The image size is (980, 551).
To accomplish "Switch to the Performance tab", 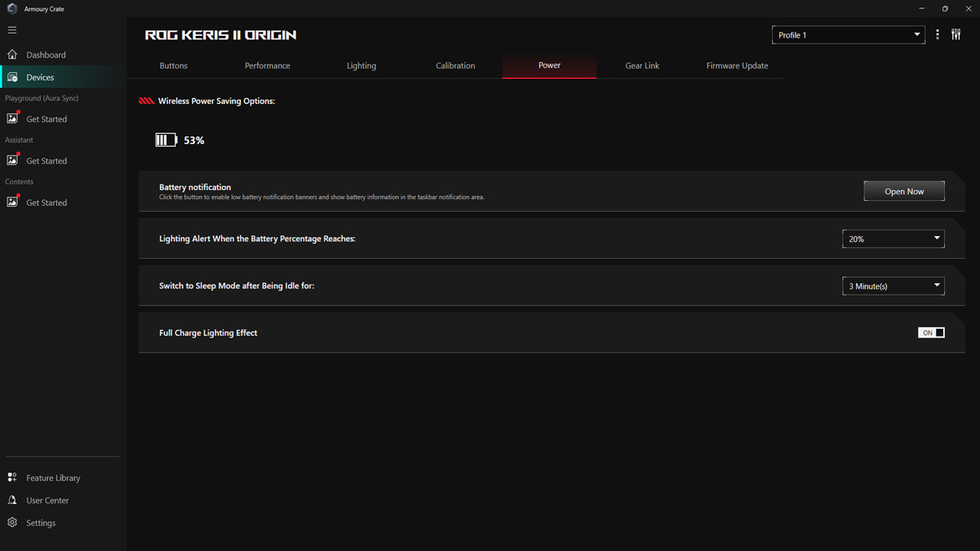I will tap(267, 65).
